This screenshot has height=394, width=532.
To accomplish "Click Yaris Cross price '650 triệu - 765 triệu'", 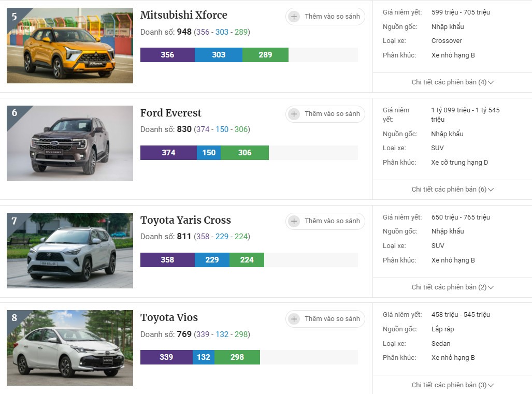I will (461, 217).
